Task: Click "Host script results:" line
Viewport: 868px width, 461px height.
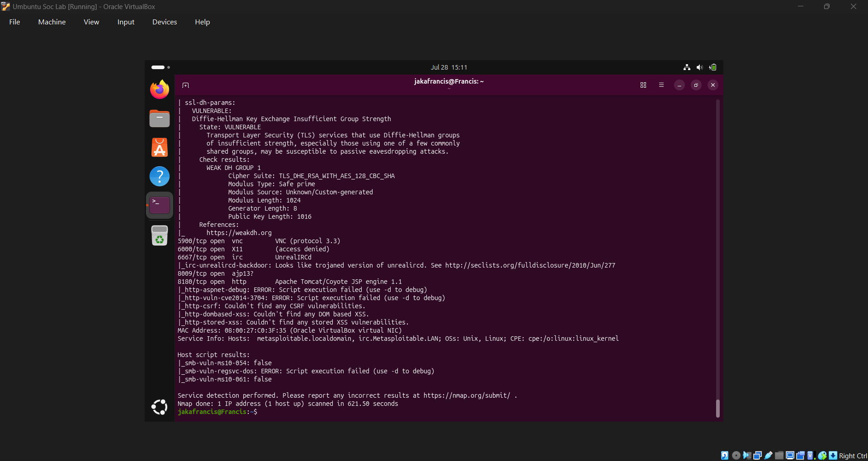Action: tap(214, 355)
